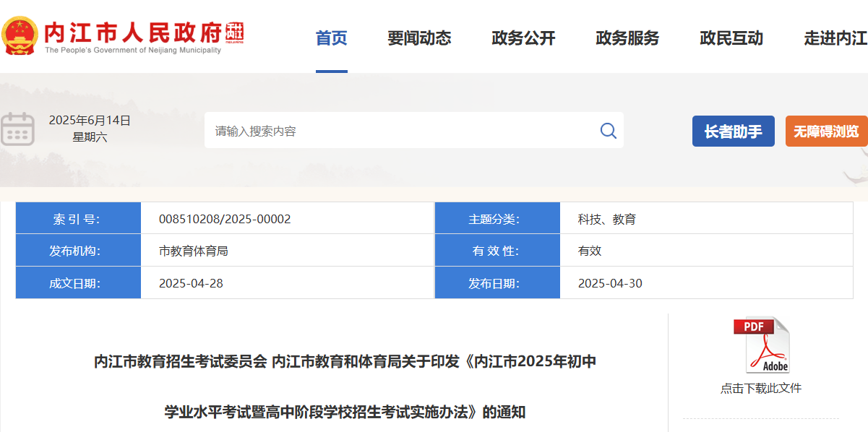The image size is (868, 432).
Task: Open the Adobe PDF file icon
Action: pyautogui.click(x=761, y=345)
